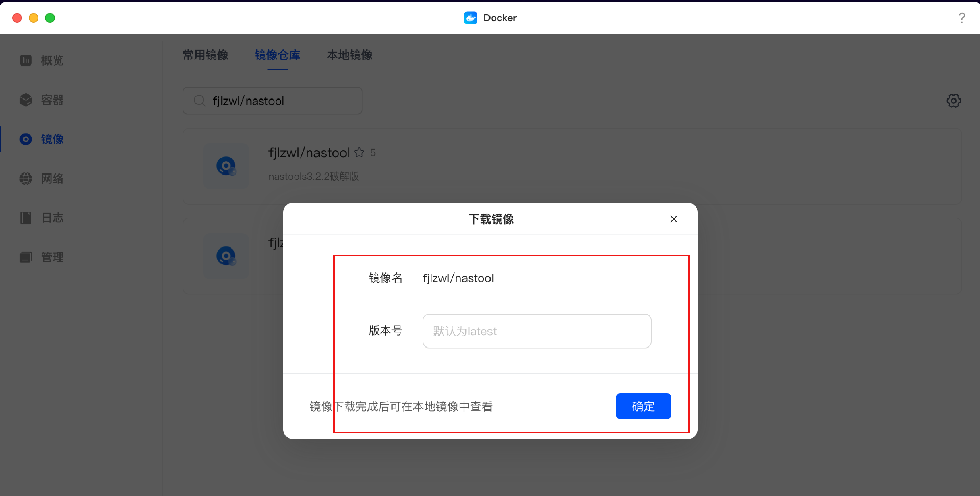Open the registry settings gear icon

pos(953,101)
